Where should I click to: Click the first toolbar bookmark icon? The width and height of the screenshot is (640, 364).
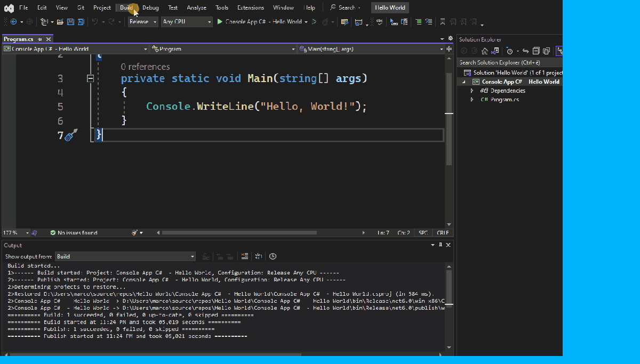pos(442,22)
